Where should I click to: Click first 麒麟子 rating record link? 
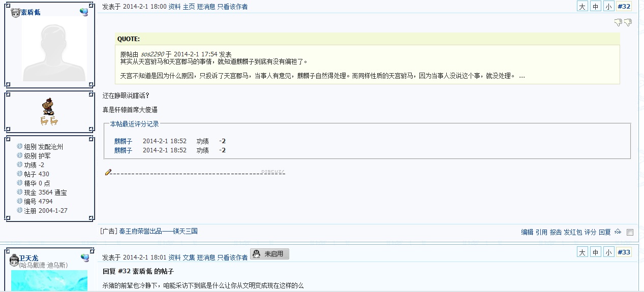pos(123,141)
